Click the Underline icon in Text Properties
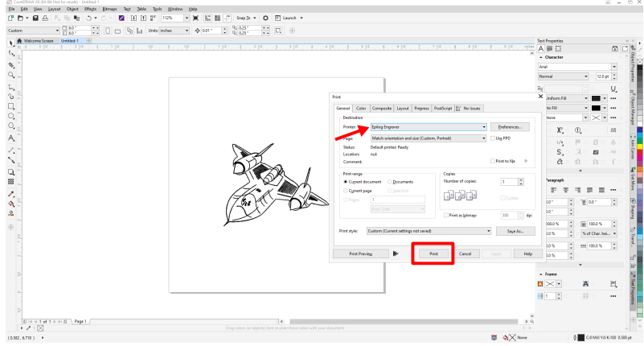The image size is (644, 346). 613,89
